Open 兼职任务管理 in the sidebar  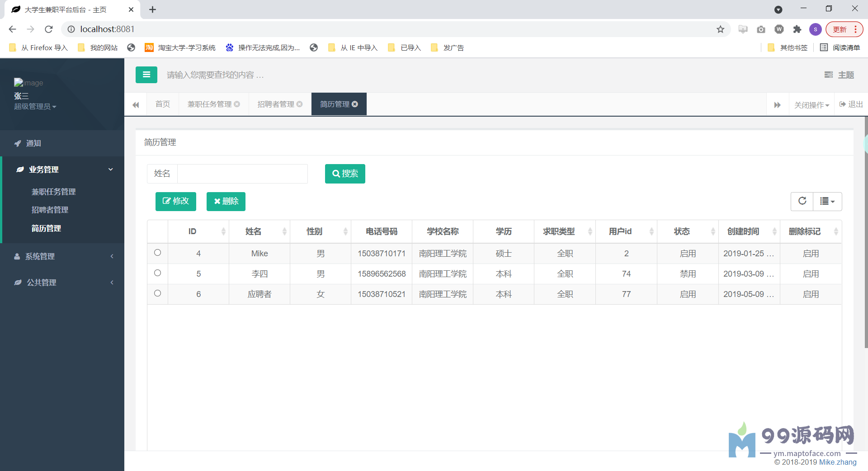[53, 192]
